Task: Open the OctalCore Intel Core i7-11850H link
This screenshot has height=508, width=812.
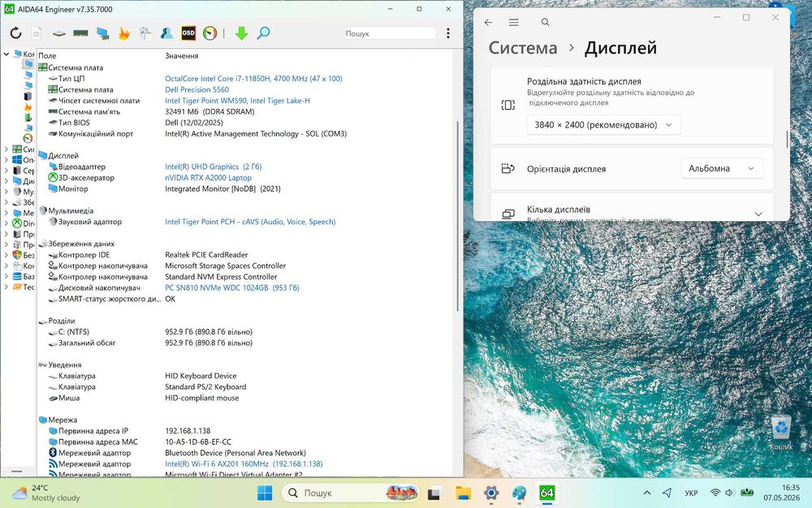Action: pyautogui.click(x=253, y=79)
